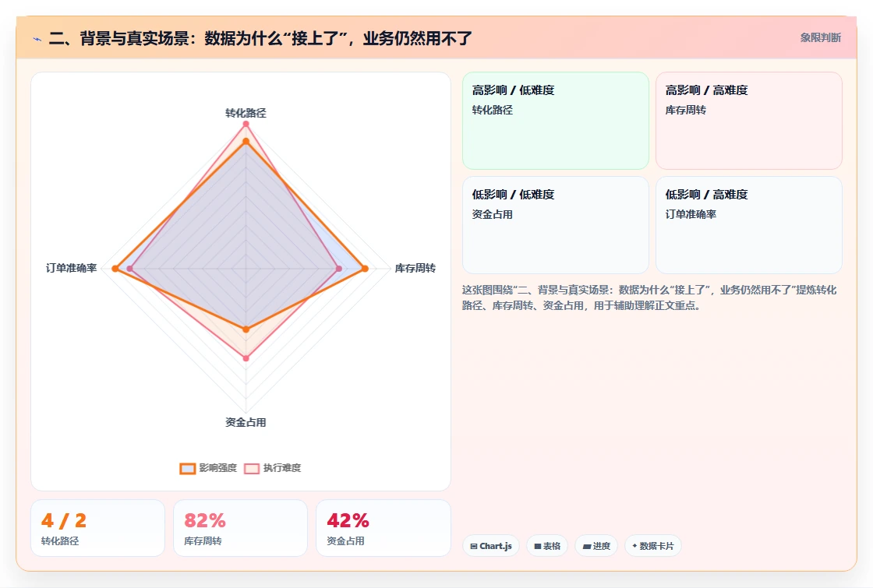Click 转化路径 inside the green quadrant card

click(492, 110)
